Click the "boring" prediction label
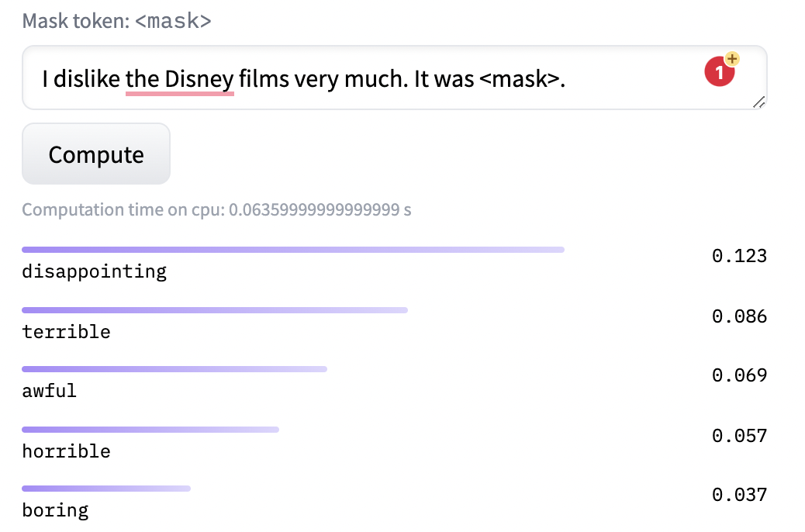This screenshot has width=805, height=532. click(55, 510)
